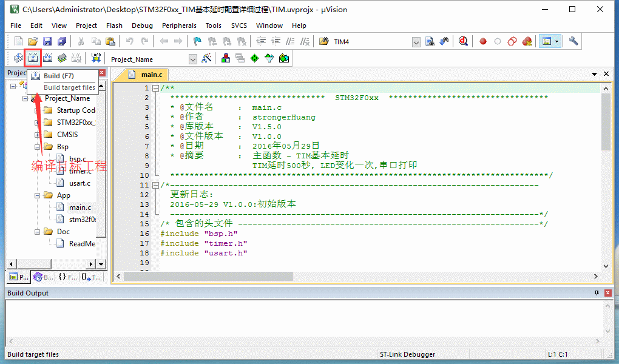The image size is (619, 364).
Task: Collapse the comment block at line 1
Action: 156,89
